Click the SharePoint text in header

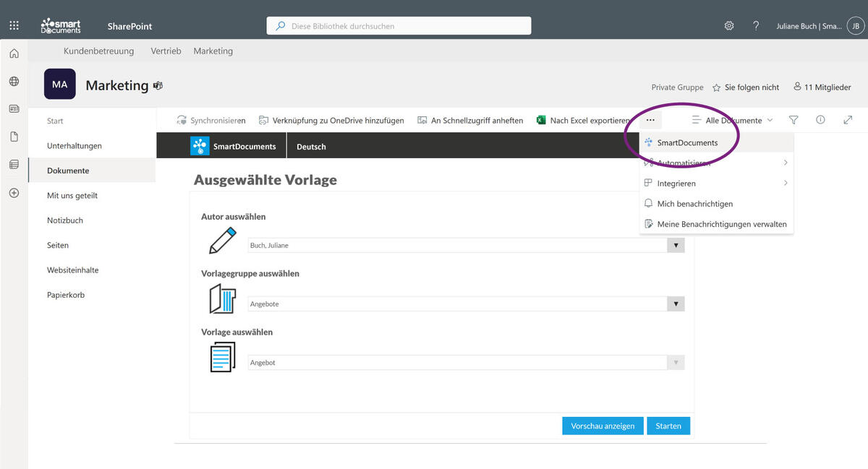130,27
